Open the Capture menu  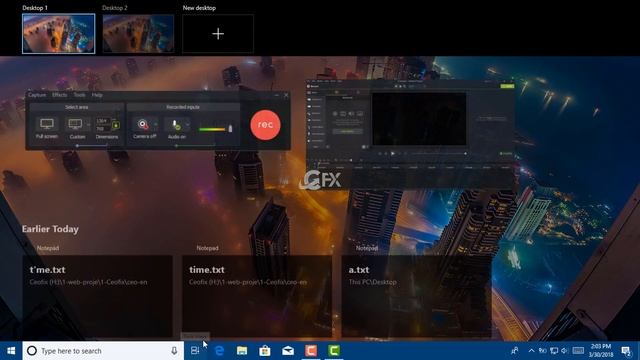(37, 95)
